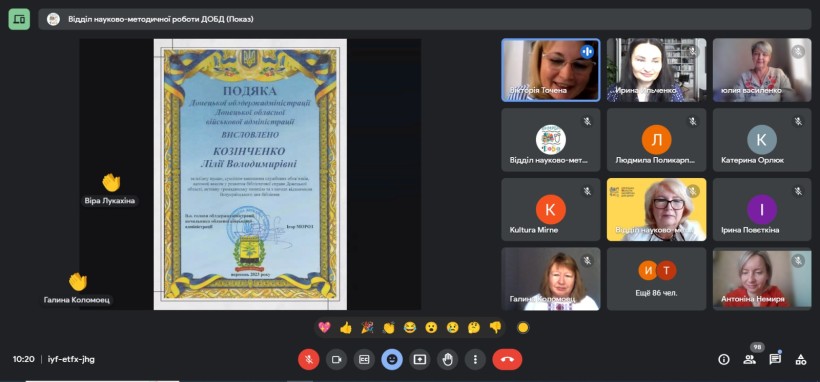This screenshot has height=382, width=820.
Task: Open the meeting details info icon
Action: 724,359
